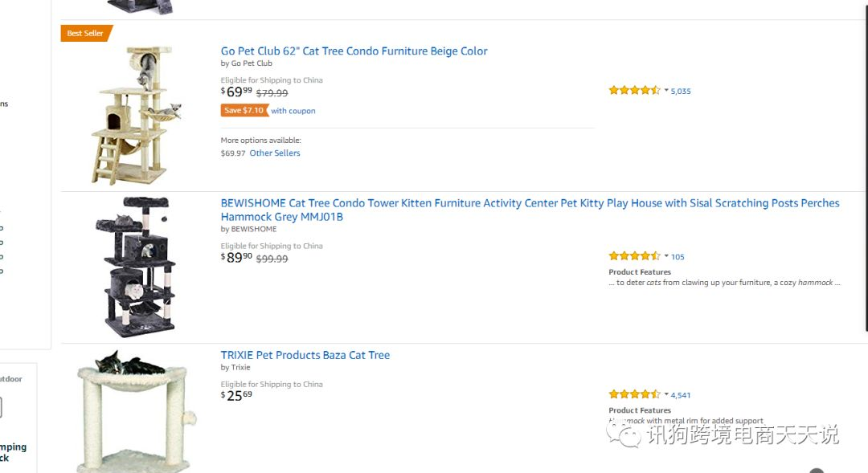Click the grey BEWISHOME cat tower image

(x=136, y=266)
